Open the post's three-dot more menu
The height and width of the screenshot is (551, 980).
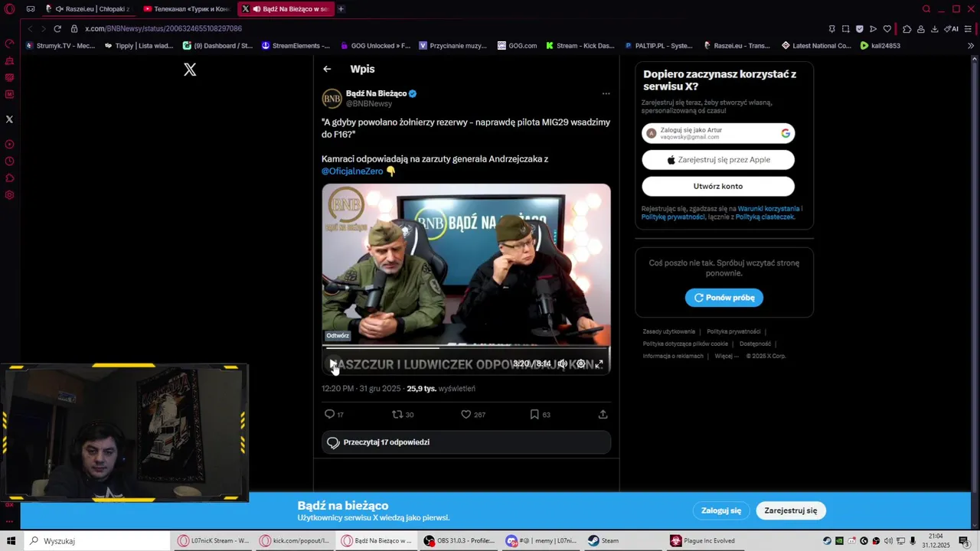pyautogui.click(x=606, y=93)
